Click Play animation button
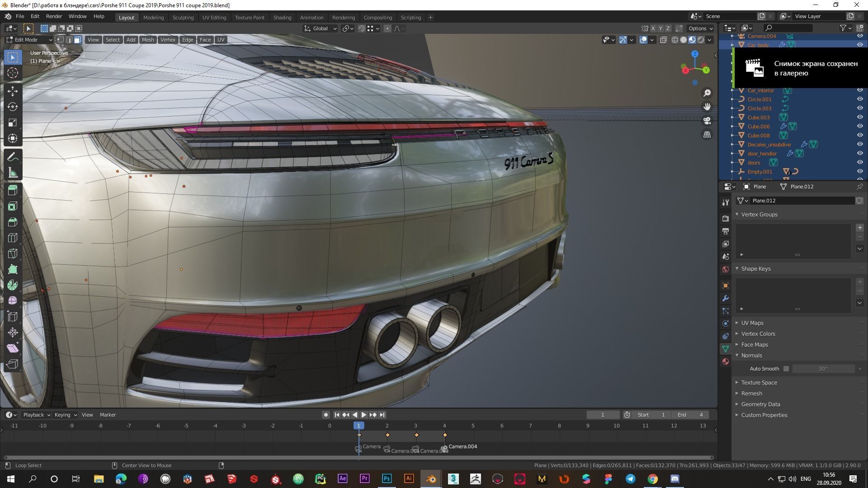 tap(364, 415)
